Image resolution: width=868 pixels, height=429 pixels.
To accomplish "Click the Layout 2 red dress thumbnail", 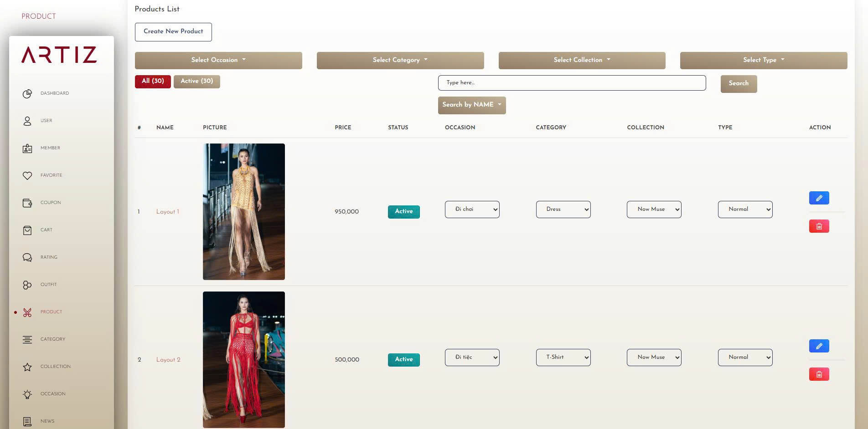I will pyautogui.click(x=244, y=359).
